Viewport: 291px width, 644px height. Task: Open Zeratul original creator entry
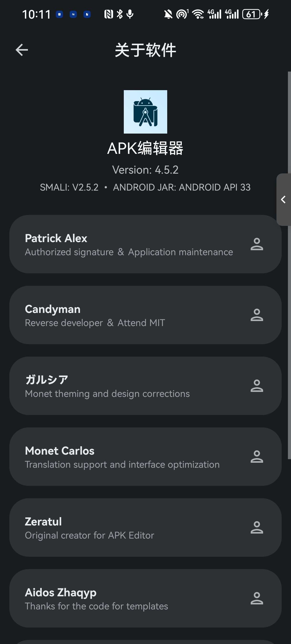(145, 527)
